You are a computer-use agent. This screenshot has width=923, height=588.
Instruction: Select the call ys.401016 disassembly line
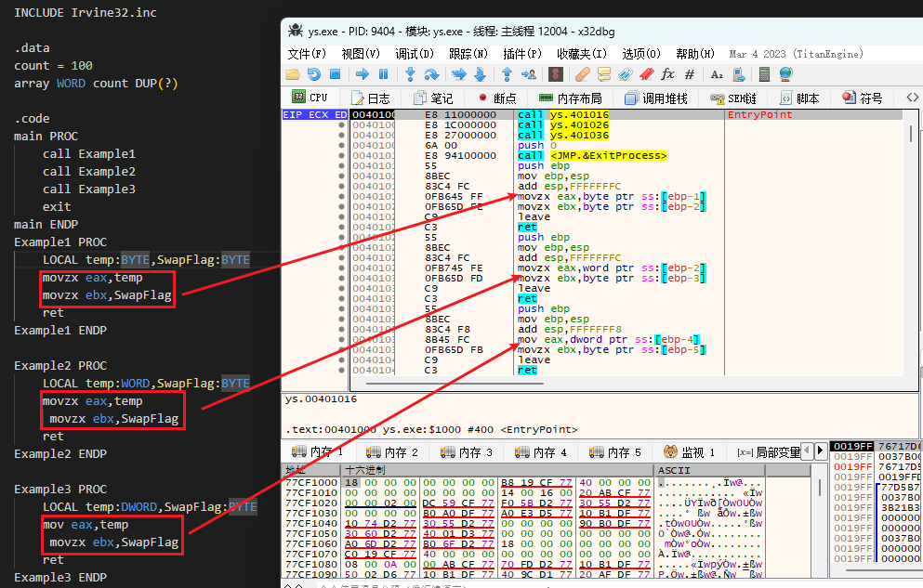pyautogui.click(x=562, y=114)
